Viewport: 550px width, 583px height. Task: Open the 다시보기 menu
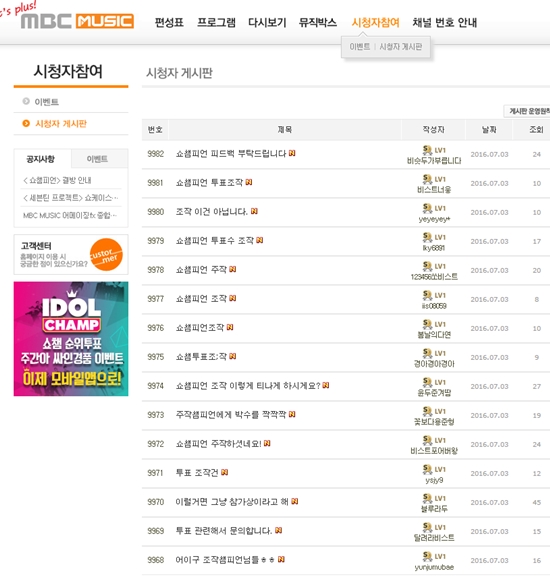point(267,23)
